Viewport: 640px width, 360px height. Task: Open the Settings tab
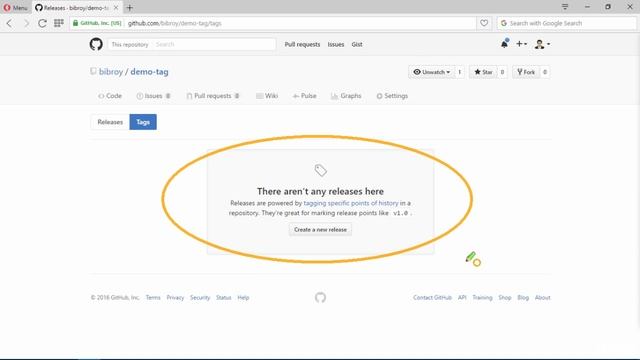(392, 96)
